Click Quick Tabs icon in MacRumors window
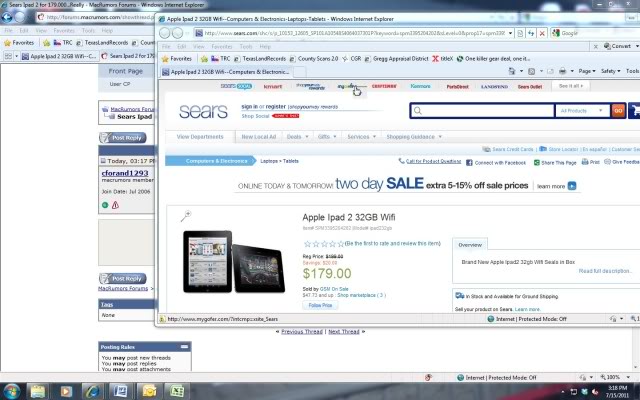This screenshot has width=640, height=400. click(8, 56)
